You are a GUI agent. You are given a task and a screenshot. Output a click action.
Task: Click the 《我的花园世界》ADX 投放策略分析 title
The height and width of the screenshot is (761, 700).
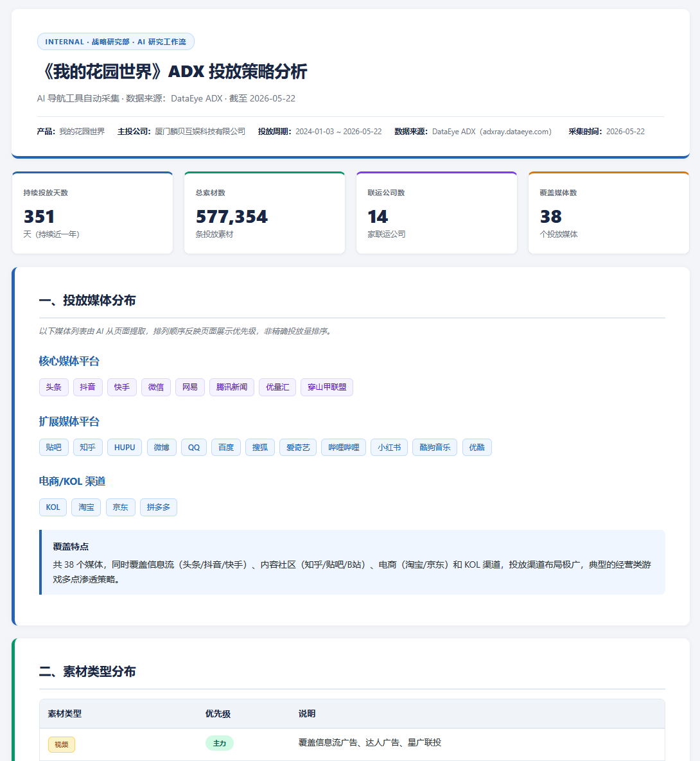click(x=172, y=72)
